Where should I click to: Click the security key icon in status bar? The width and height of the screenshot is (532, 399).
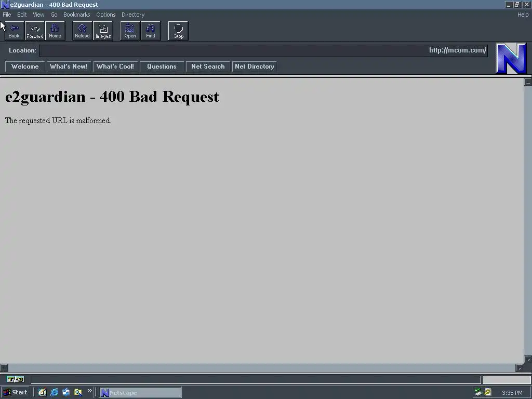(15, 379)
